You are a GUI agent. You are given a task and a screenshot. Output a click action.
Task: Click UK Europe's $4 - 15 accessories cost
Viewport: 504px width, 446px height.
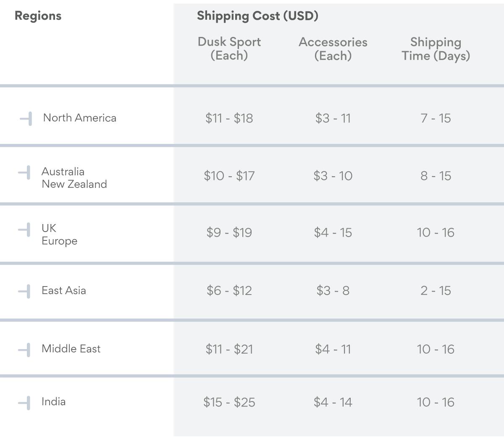(333, 232)
